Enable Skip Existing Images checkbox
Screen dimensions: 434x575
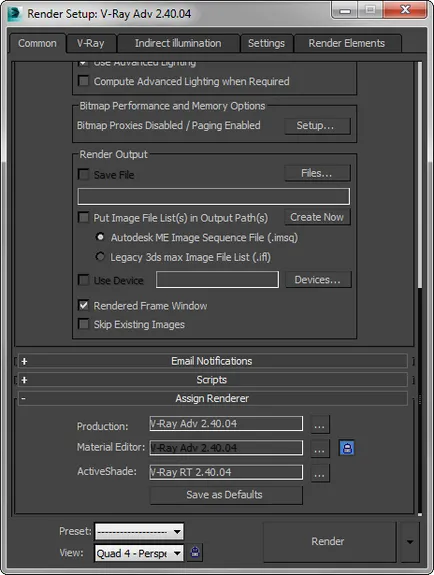point(84,324)
